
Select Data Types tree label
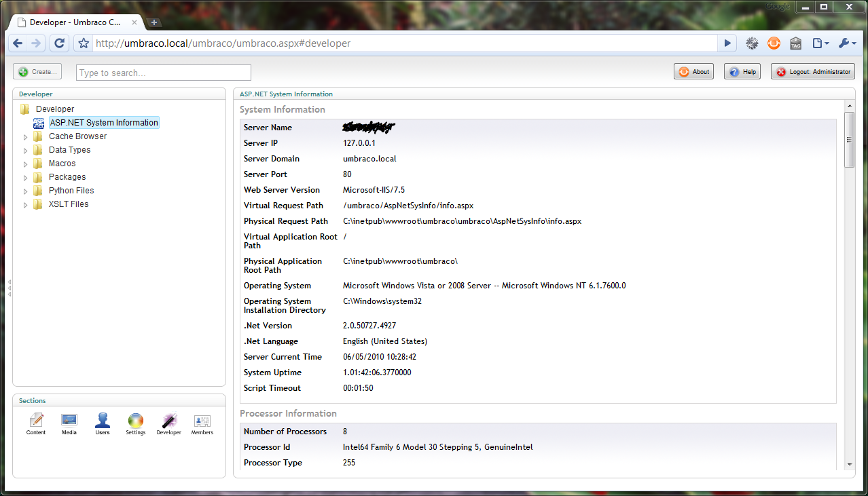(69, 150)
